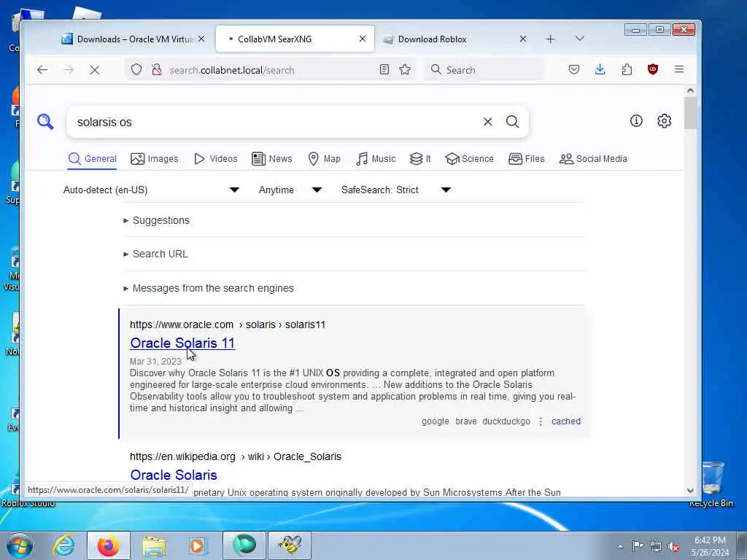Click the SearXNG magnifier logo
The height and width of the screenshot is (560, 747).
point(45,122)
